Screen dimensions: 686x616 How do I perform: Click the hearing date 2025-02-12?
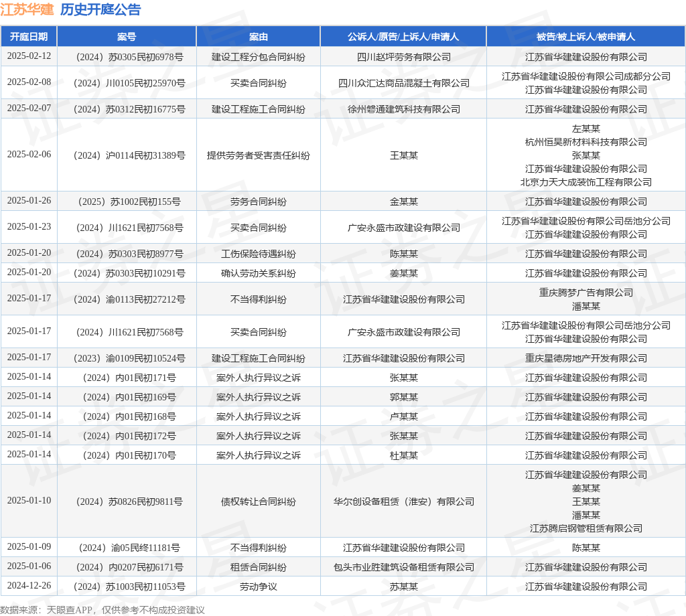(29, 56)
